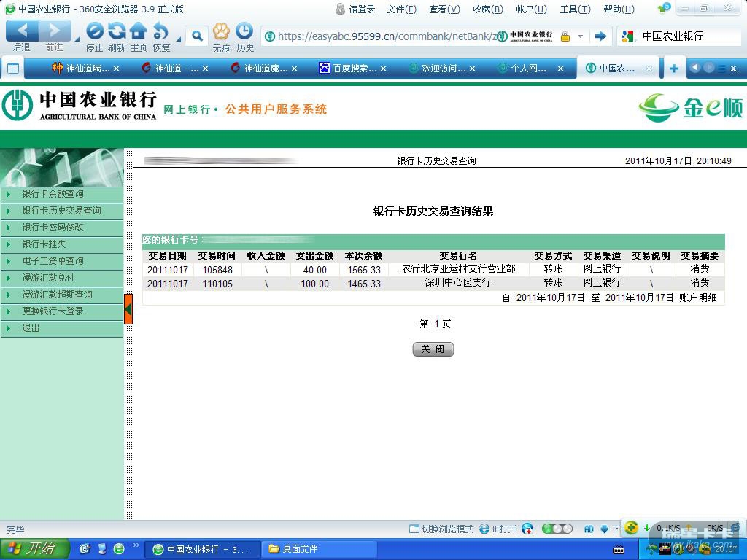Open the 桌面文件 folder in taskbar
This screenshot has height=560, width=747.
click(x=299, y=549)
